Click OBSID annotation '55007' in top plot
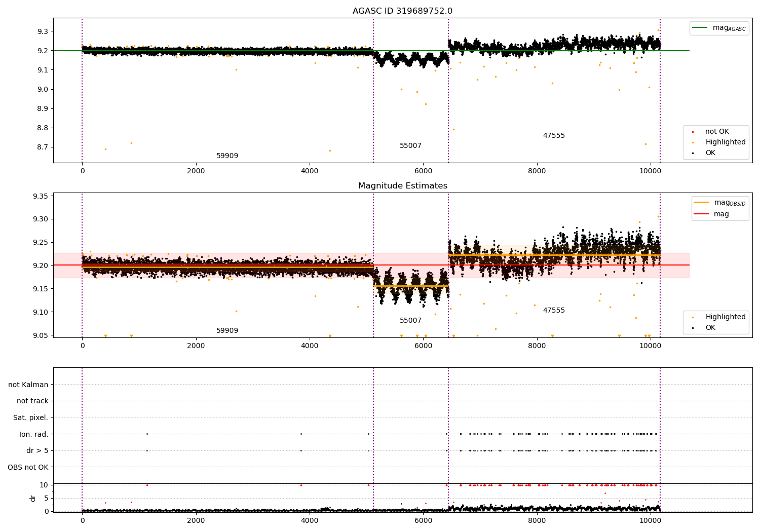Viewport: 760px width, 532px height. (410, 146)
